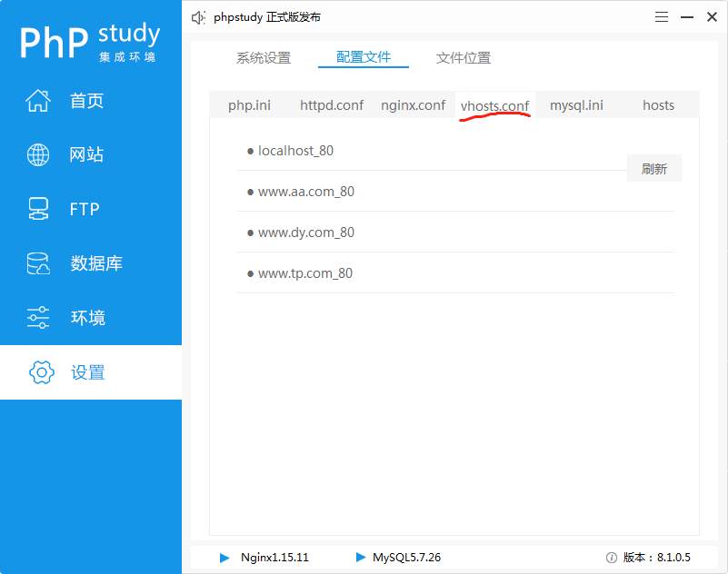Image resolution: width=728 pixels, height=574 pixels.
Task: Open the php.ini tab
Action: click(249, 105)
